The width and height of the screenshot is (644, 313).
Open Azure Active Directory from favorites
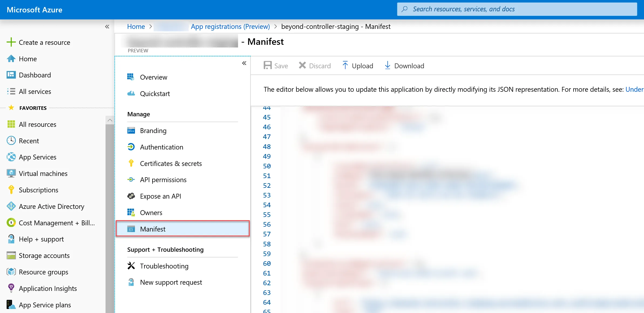(x=51, y=206)
